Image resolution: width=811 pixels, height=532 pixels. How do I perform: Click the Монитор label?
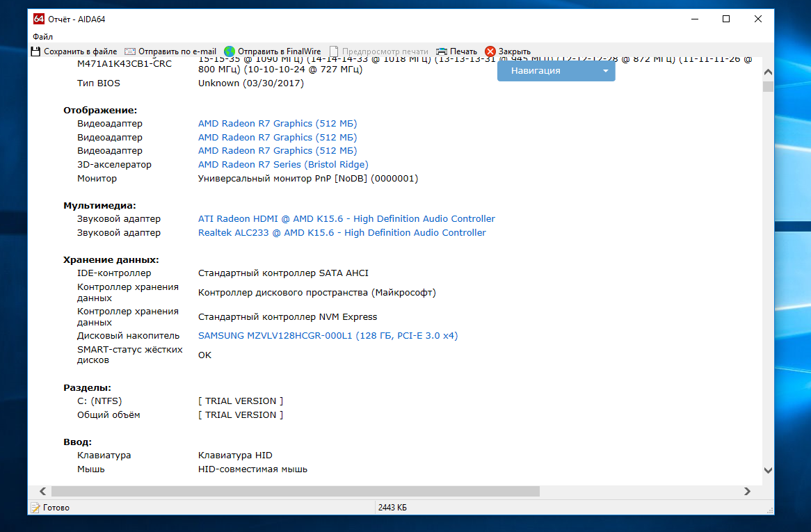[97, 178]
